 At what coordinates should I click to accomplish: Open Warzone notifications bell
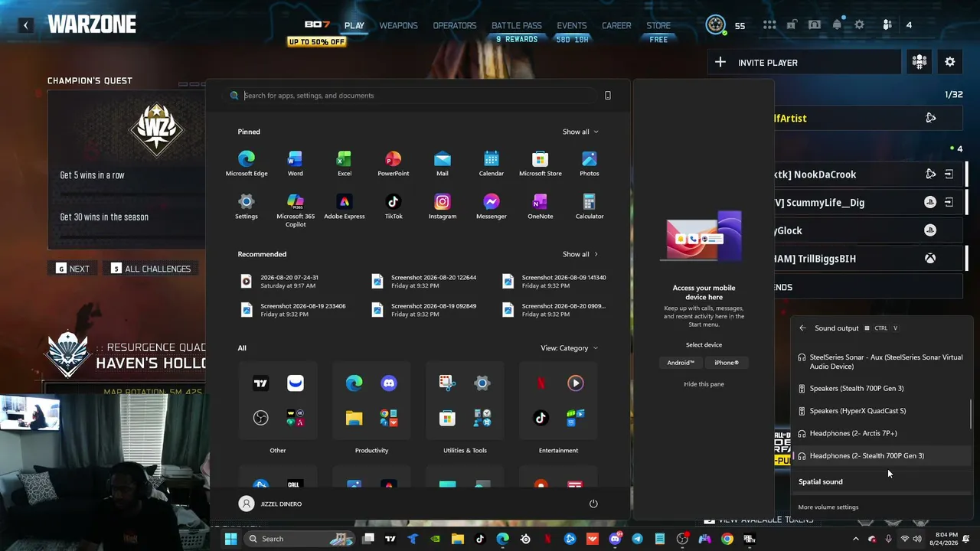(x=837, y=25)
